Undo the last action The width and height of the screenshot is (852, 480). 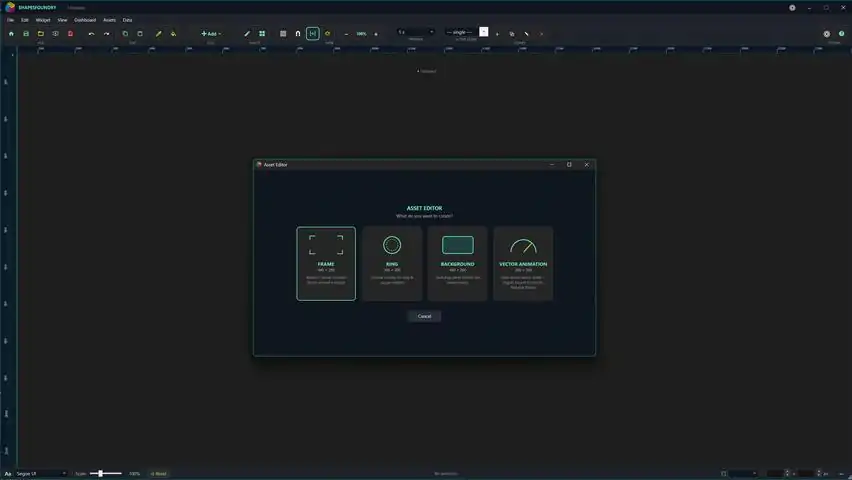click(91, 34)
